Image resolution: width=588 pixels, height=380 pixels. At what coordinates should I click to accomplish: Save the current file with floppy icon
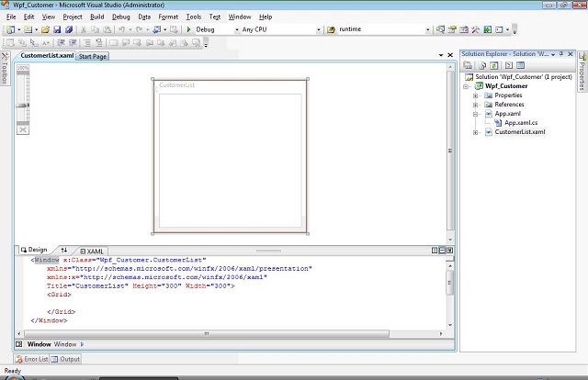(57, 29)
